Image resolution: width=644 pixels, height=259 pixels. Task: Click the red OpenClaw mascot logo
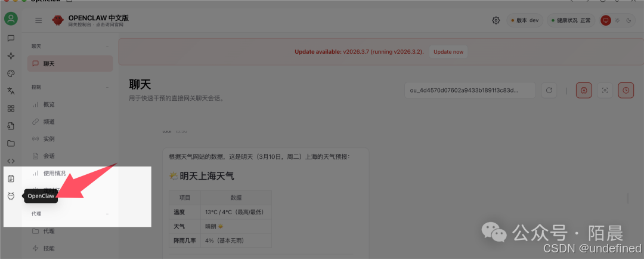[58, 20]
